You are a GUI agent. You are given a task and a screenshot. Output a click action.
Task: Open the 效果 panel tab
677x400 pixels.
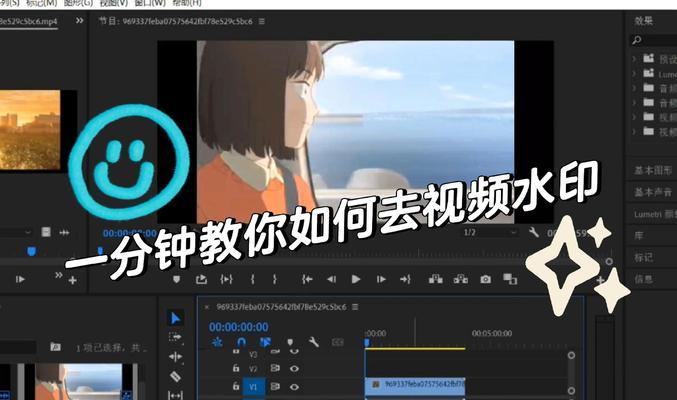click(643, 21)
